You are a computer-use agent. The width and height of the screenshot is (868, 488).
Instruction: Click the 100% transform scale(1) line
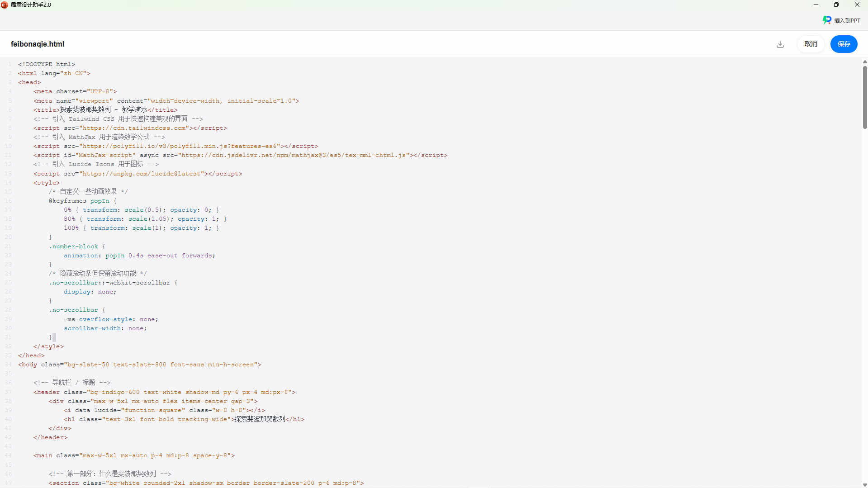pyautogui.click(x=142, y=228)
